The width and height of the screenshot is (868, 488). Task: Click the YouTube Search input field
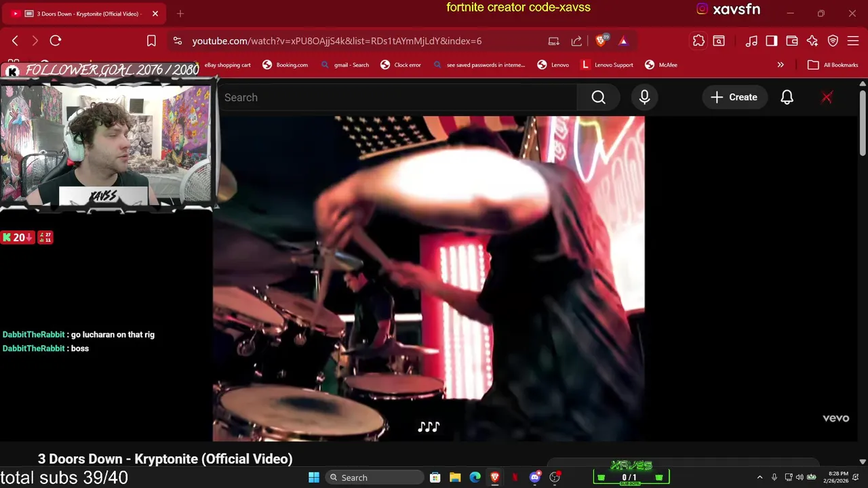[397, 98]
